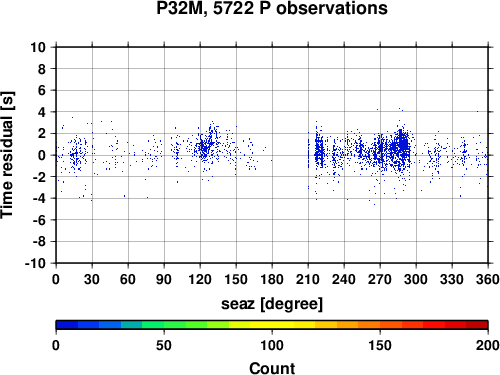Screen dimensions: 500x375
Task: Click the x-axis tick label 90
Action: 164,279
